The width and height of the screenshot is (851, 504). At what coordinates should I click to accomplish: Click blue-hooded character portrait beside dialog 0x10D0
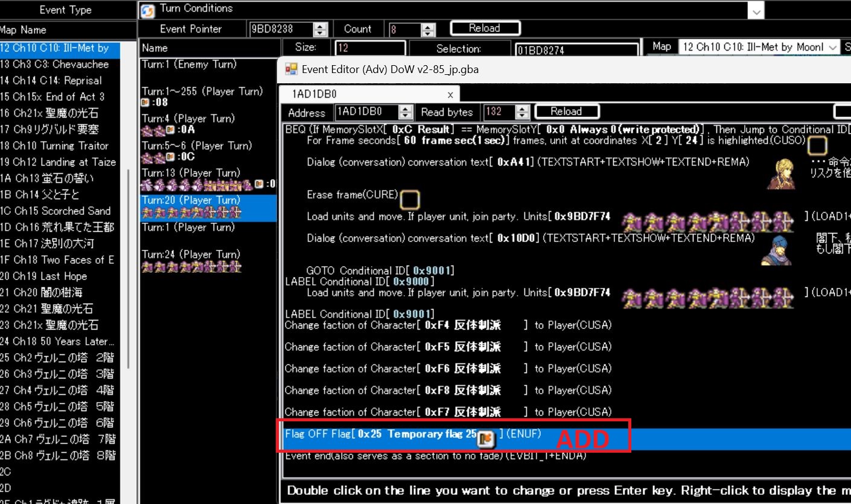click(776, 249)
